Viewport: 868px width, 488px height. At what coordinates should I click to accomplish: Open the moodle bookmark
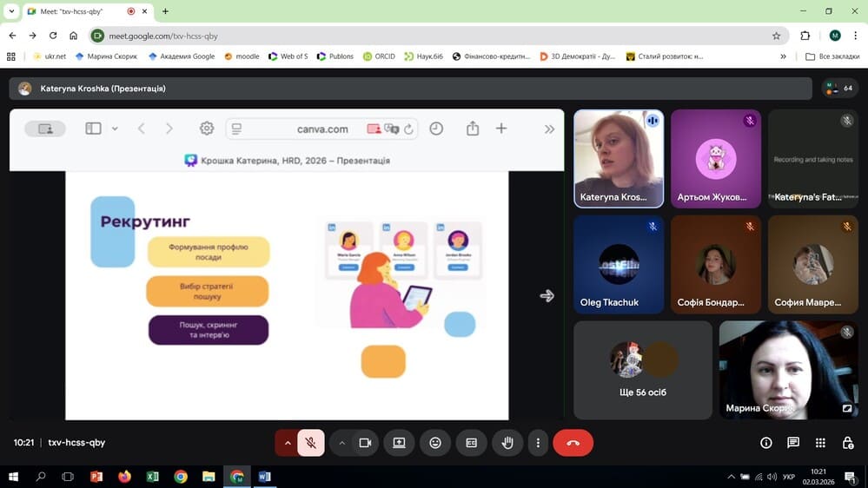coord(242,56)
